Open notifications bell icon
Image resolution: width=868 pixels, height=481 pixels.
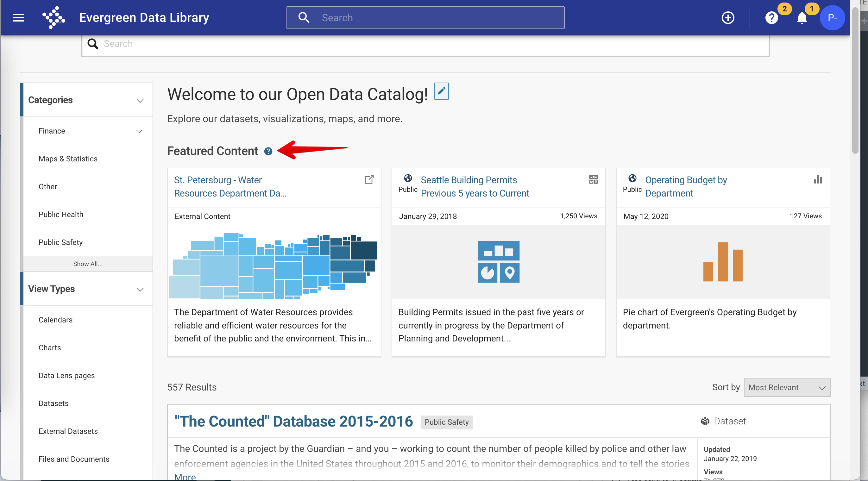coord(802,17)
